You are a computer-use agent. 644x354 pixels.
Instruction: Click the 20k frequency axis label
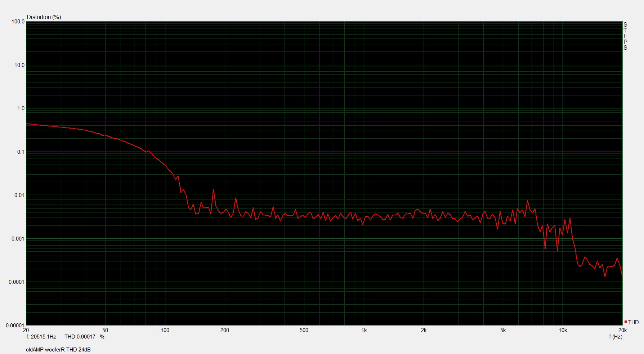[622, 330]
